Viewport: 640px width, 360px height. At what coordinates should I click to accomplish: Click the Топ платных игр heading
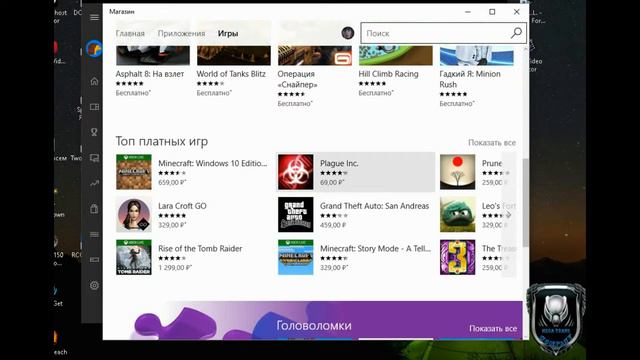click(x=162, y=141)
